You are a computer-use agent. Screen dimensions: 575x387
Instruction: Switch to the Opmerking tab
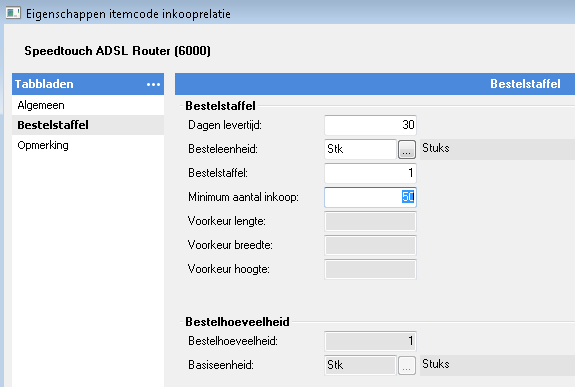click(88, 145)
